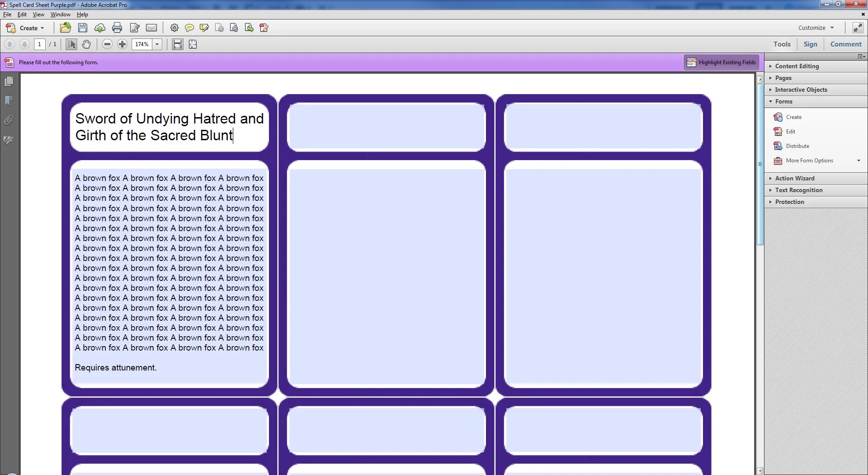868x475 pixels.
Task: Click the right card large description field
Action: 604,277
